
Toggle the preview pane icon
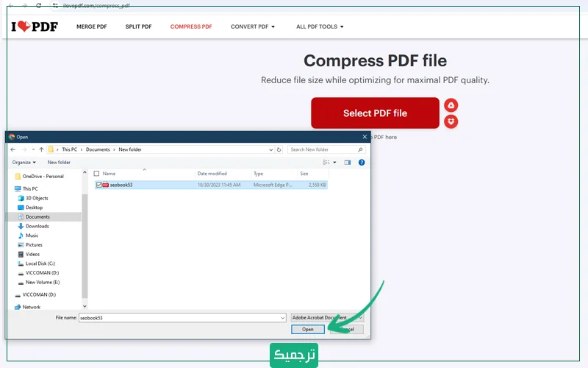coord(348,162)
